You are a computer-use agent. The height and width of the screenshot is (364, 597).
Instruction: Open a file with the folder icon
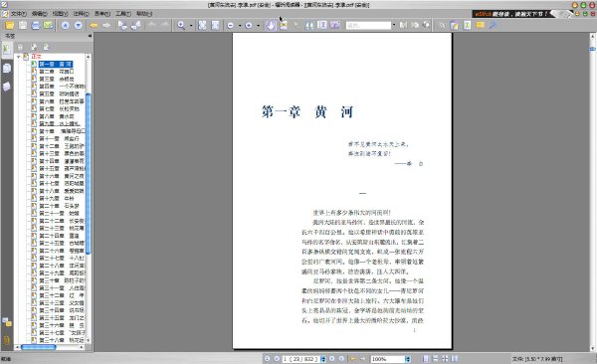click(9, 26)
